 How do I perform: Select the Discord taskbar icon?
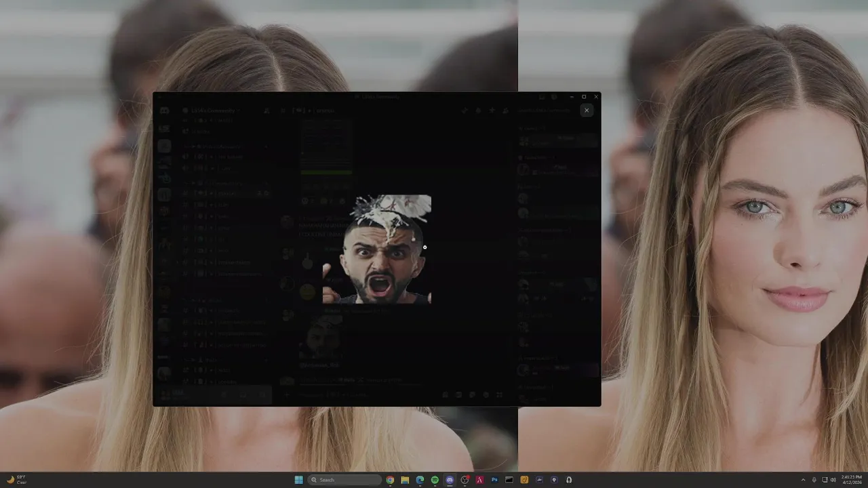click(450, 480)
